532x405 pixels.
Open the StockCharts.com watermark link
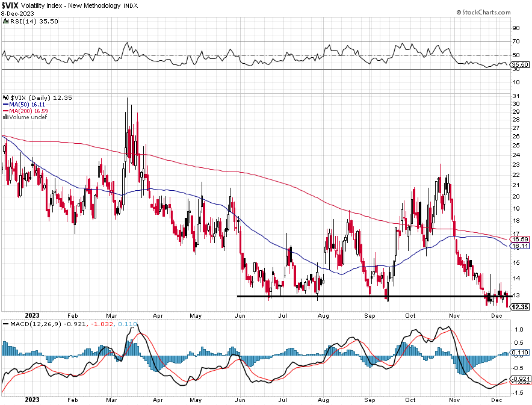486,13
